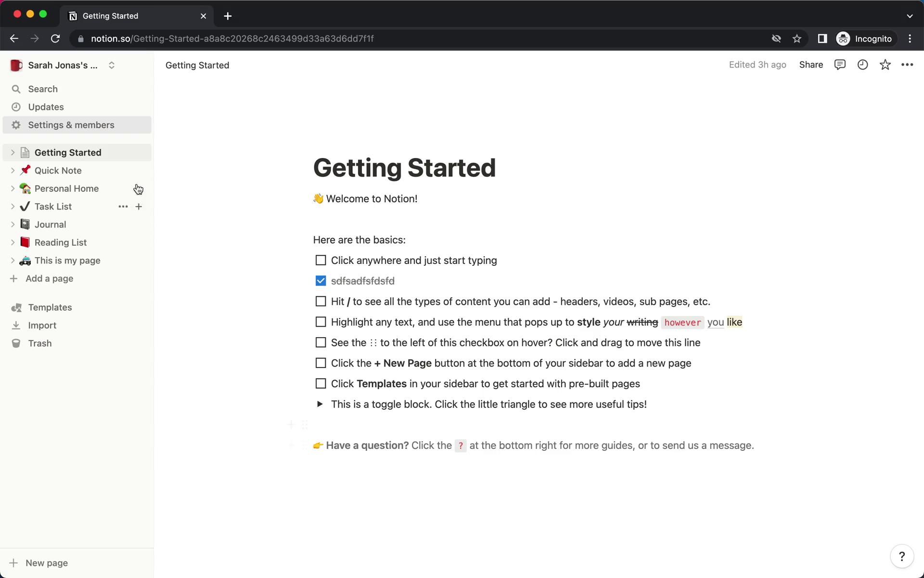Expand the toggle block triangle
This screenshot has height=578, width=924.
coord(320,404)
